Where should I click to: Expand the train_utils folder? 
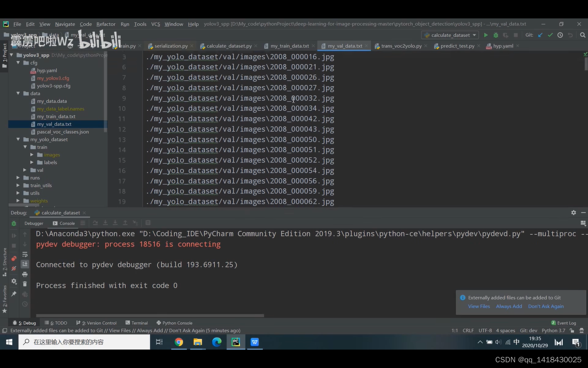[18, 185]
